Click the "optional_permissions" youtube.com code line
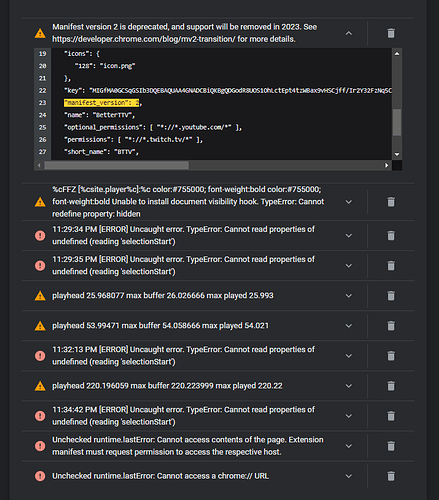Viewport: 439px width, 500px height. [153, 127]
